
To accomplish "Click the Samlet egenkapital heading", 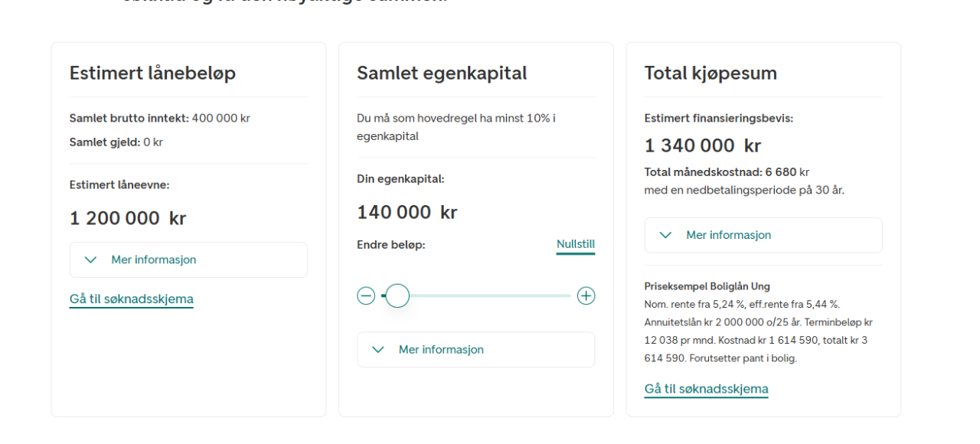I will (442, 73).
